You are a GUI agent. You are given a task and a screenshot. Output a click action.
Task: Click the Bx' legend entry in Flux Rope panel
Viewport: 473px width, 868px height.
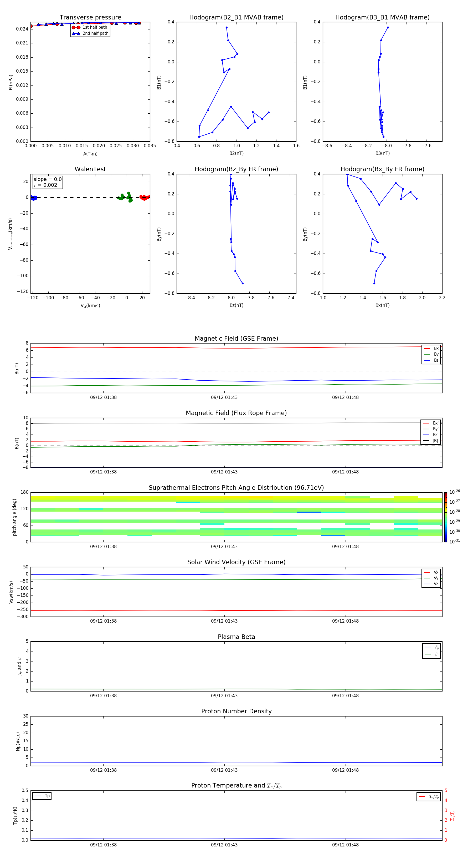click(x=431, y=423)
